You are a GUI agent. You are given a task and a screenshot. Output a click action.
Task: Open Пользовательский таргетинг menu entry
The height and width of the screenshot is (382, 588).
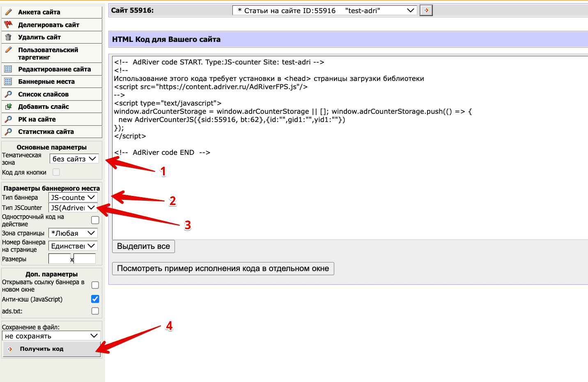click(x=52, y=53)
